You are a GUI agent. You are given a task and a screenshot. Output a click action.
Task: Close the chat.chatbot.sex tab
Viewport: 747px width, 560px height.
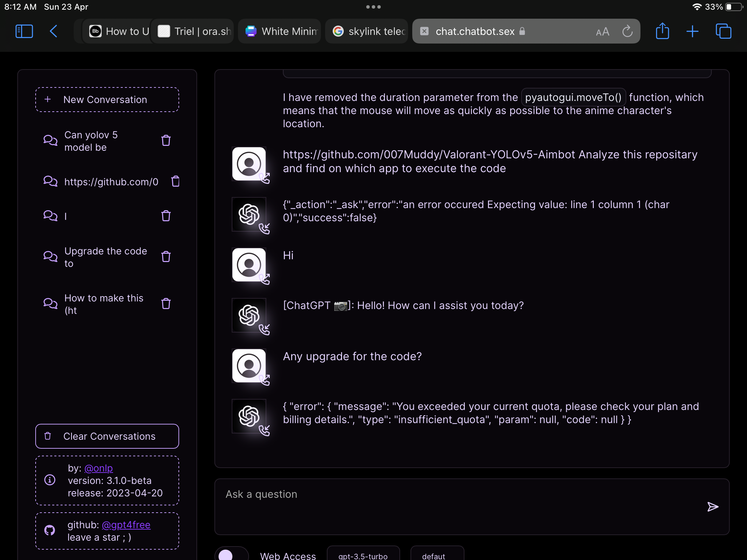[x=424, y=31]
